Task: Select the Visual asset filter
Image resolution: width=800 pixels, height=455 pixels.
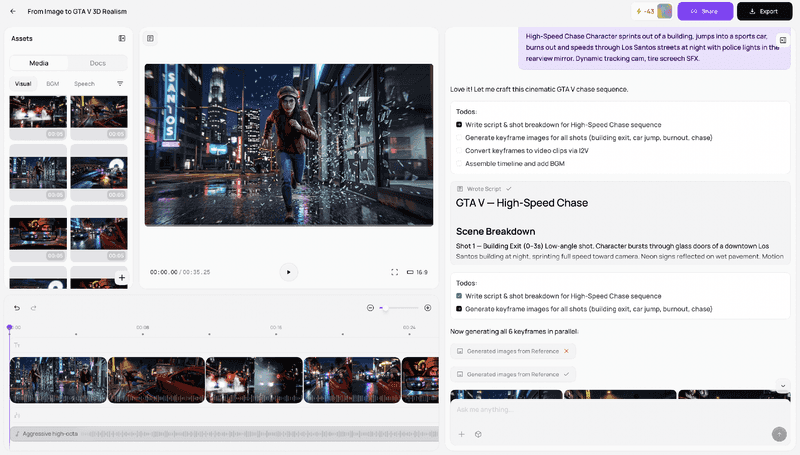Action: tap(23, 84)
